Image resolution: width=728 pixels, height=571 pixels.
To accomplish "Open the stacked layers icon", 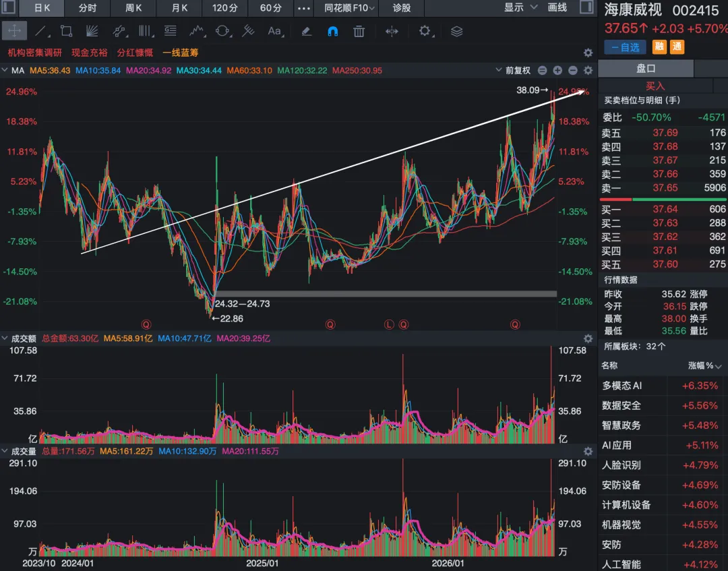I will [457, 31].
